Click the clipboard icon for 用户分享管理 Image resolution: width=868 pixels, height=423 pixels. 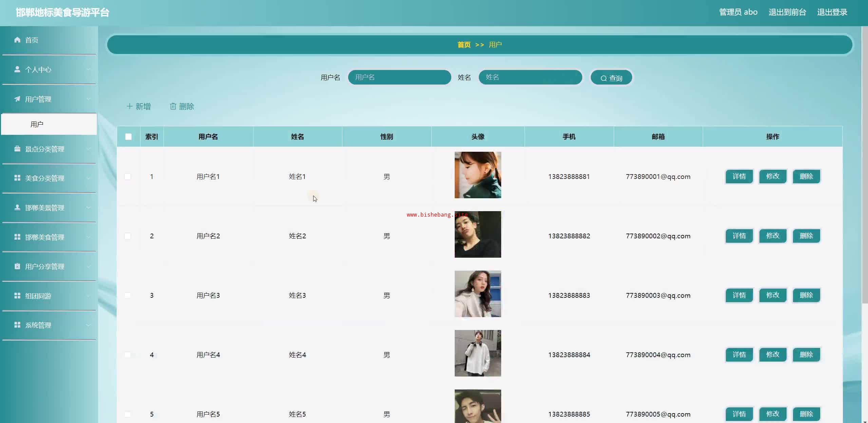tap(17, 266)
